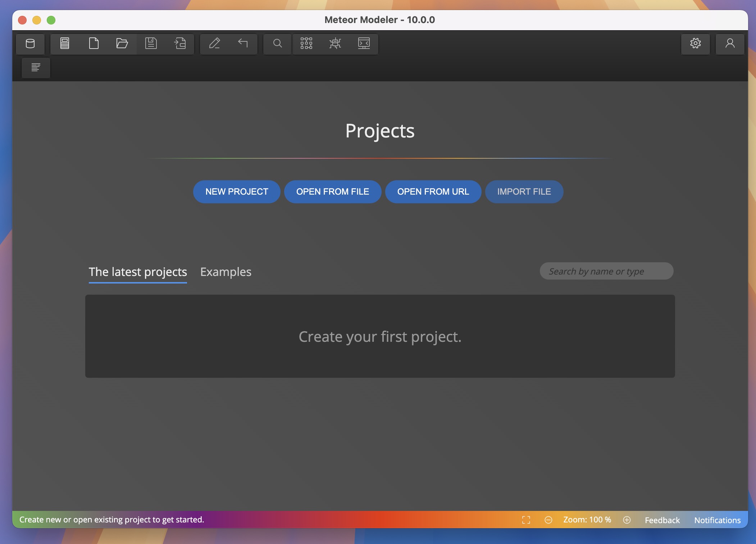Click the status message about getting started
756x544 pixels.
111,520
